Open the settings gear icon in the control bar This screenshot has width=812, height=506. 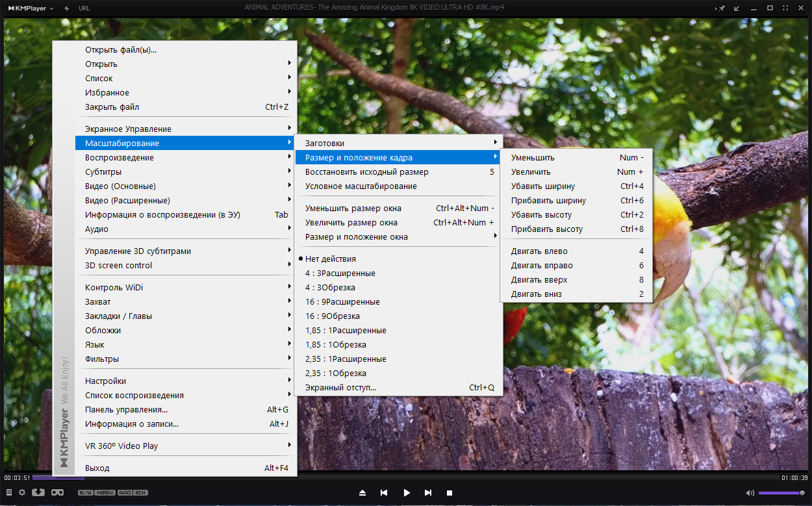(22, 492)
